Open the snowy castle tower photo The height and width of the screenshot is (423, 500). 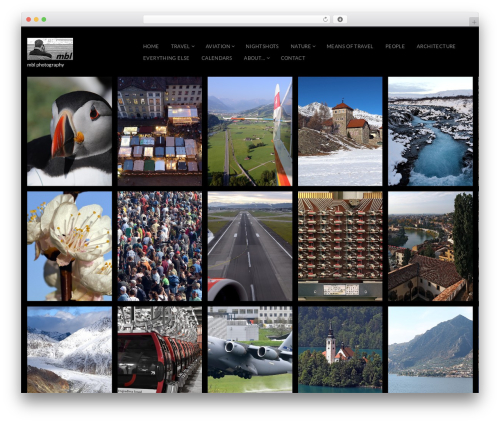click(x=340, y=131)
